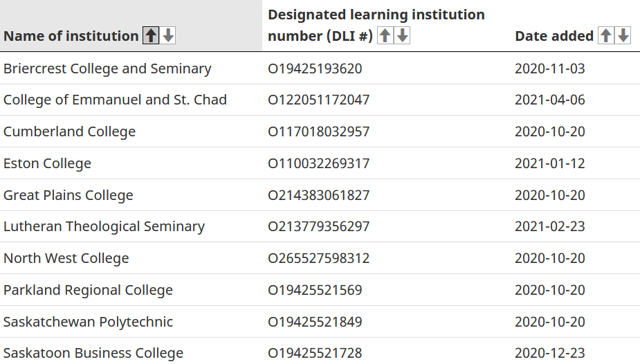Sort institution names in ascending order

[150, 36]
